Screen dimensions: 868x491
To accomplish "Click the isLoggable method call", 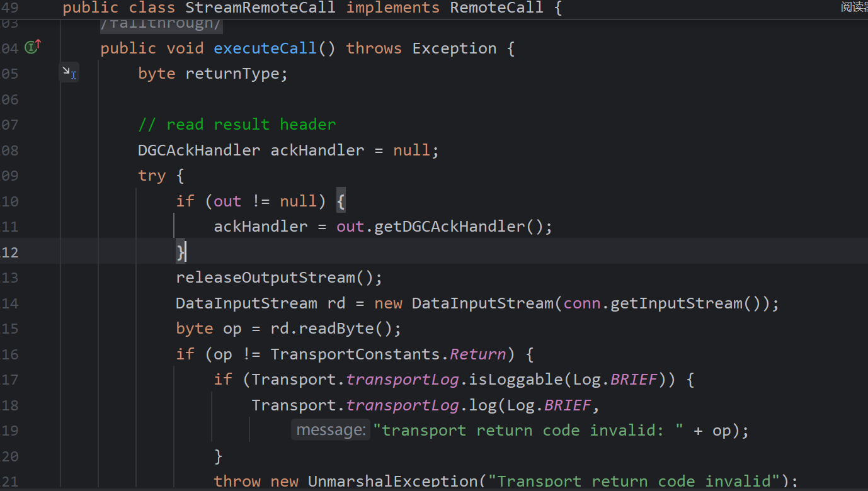I will coord(515,380).
